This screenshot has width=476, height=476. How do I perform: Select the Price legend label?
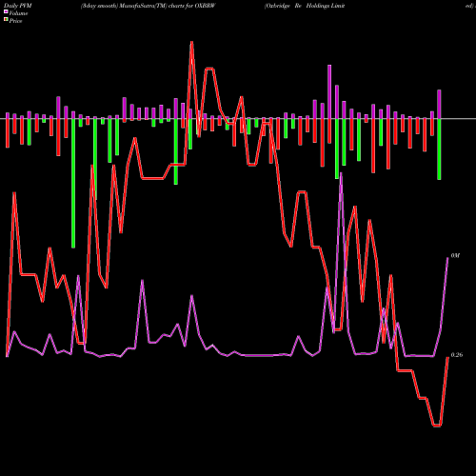[x=15, y=21]
